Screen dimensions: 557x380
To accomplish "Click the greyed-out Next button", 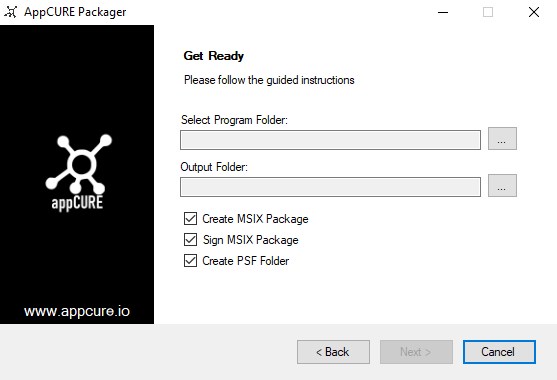I will point(416,352).
